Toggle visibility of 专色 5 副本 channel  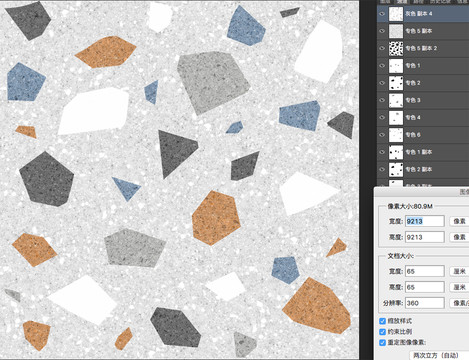tap(382, 31)
